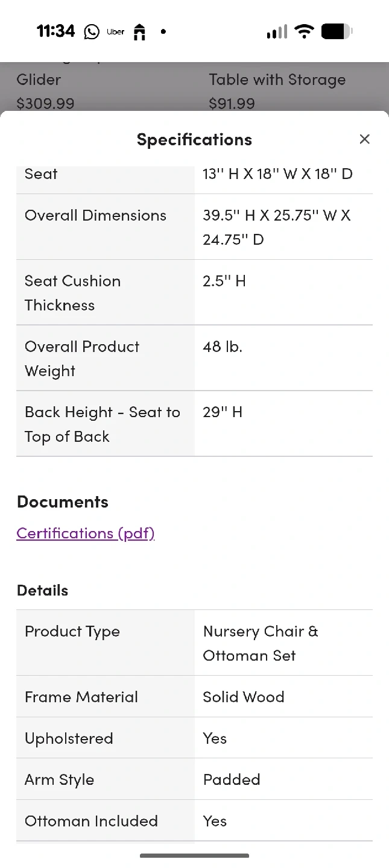389x868 pixels.
Task: Tap the cellular signal bars icon
Action: pyautogui.click(x=277, y=31)
